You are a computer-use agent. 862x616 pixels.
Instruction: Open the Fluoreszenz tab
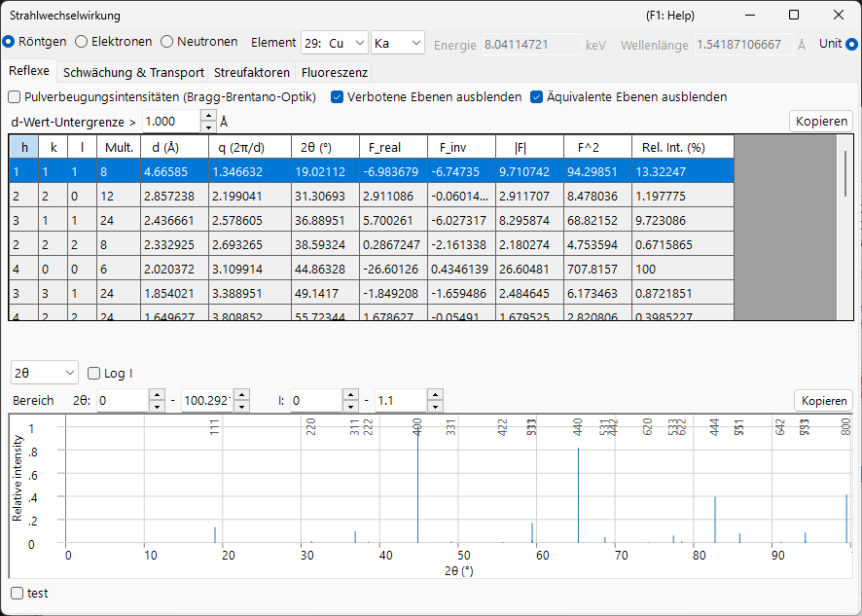[335, 72]
